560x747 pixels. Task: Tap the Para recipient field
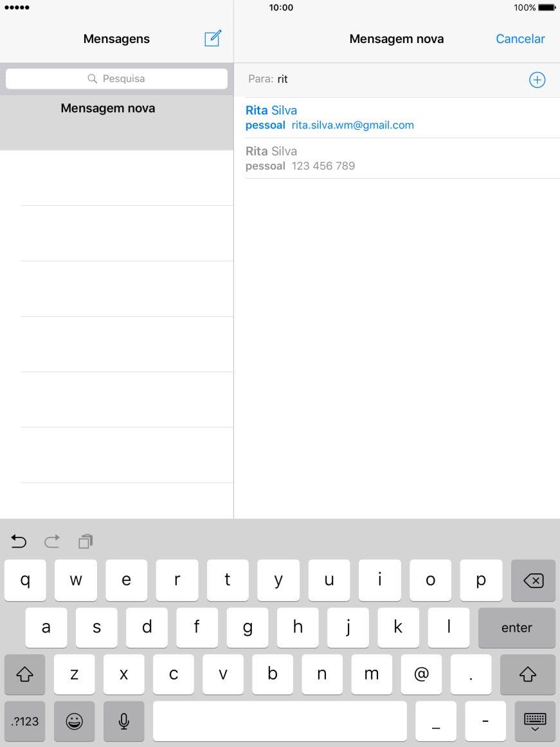tap(386, 80)
